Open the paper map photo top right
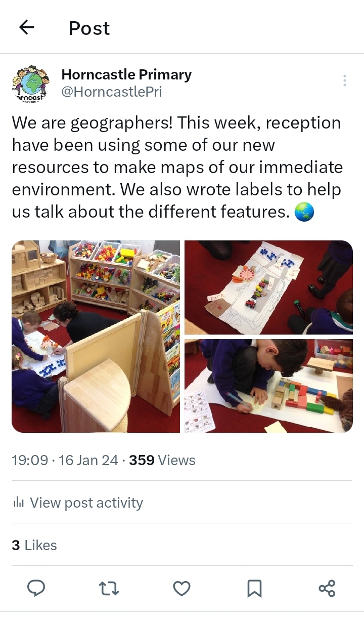This screenshot has height=619, width=364. 268,287
